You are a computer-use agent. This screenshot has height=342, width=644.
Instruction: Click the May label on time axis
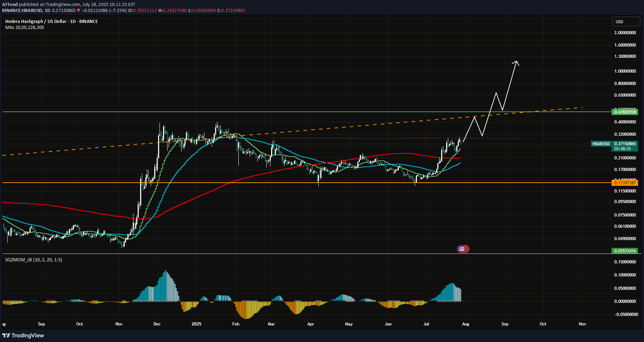pyautogui.click(x=349, y=324)
